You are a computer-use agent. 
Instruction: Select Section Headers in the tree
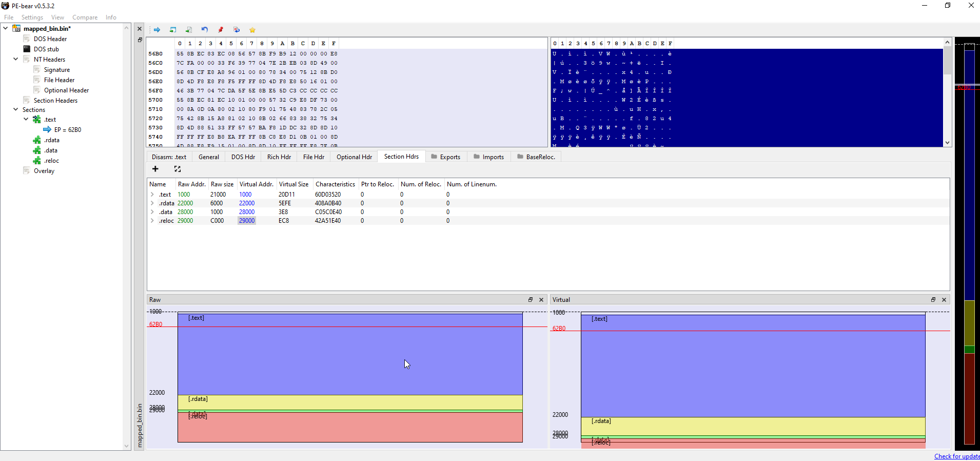[x=55, y=100]
